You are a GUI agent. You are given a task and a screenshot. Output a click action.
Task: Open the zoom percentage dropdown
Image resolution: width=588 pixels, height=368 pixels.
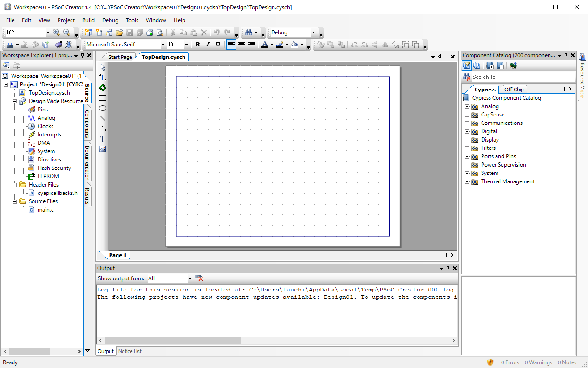coord(48,33)
